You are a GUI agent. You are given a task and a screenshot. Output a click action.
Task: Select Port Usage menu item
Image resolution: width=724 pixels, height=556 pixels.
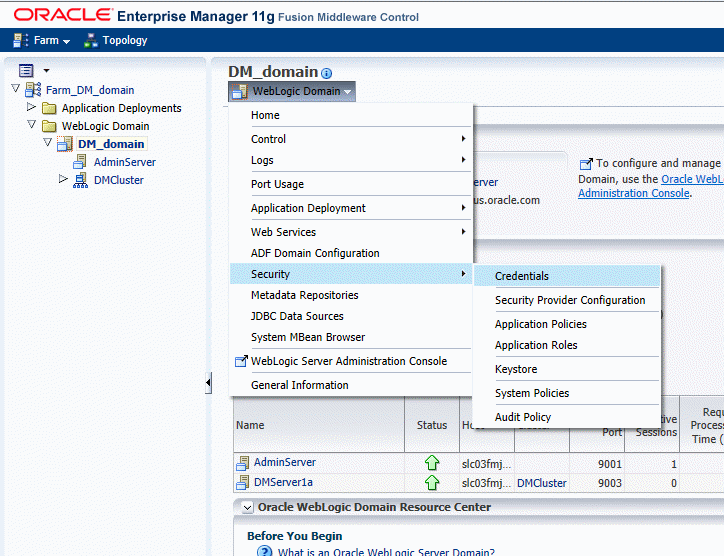click(x=351, y=184)
